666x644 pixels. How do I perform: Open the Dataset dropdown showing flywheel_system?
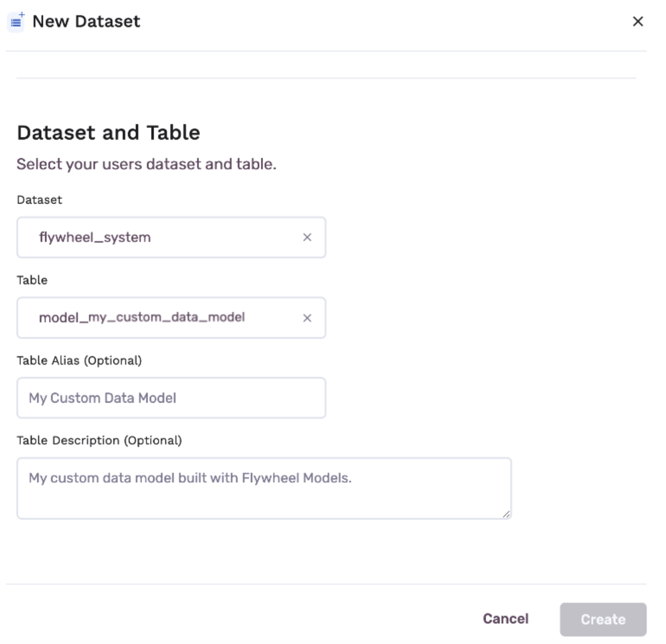(171, 237)
